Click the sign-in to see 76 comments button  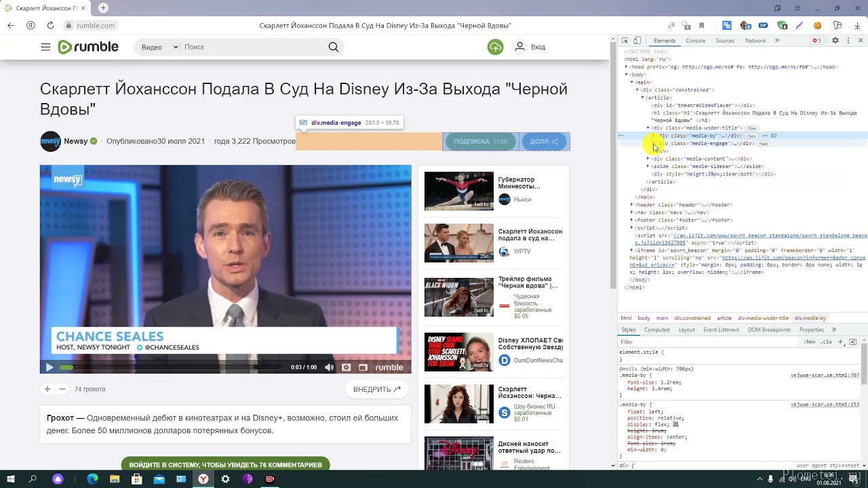tap(225, 465)
